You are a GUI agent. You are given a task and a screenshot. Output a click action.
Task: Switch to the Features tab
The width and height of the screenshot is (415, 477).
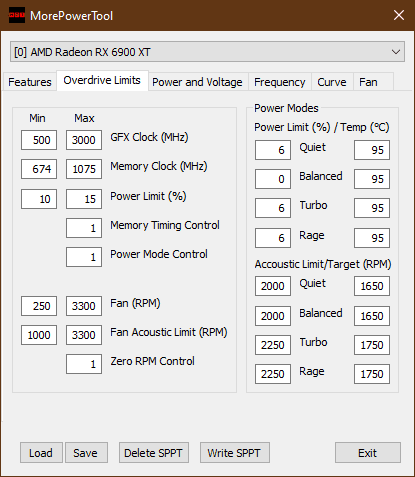tap(30, 82)
